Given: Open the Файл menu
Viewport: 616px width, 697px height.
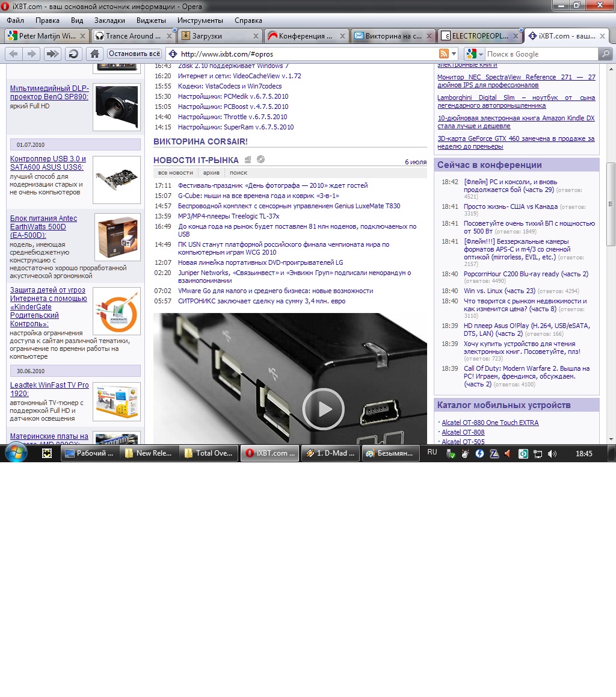Looking at the screenshot, I should pos(15,20).
